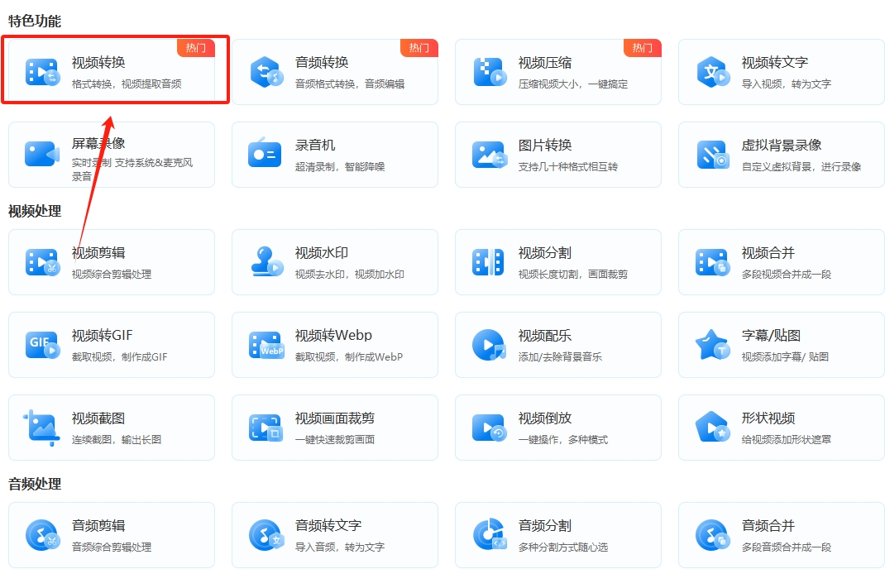Click the 连续截图，输出长图 description
The height and width of the screenshot is (588, 885).
pos(117,440)
